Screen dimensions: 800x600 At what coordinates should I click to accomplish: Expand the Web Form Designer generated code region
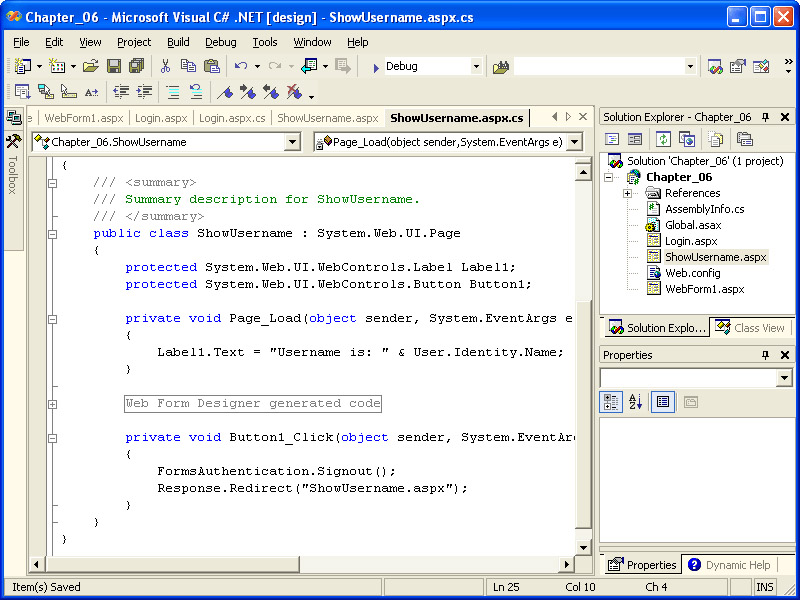click(52, 404)
